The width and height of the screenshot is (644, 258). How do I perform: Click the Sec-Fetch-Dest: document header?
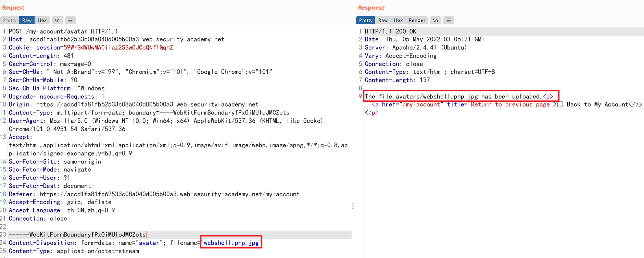pyautogui.click(x=50, y=186)
